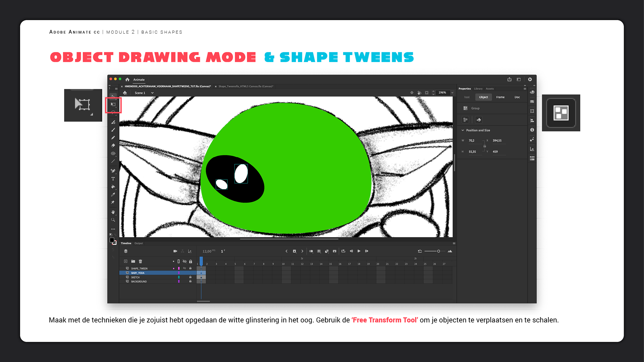
Task: Open the 196% zoom dropdown
Action: 452,93
